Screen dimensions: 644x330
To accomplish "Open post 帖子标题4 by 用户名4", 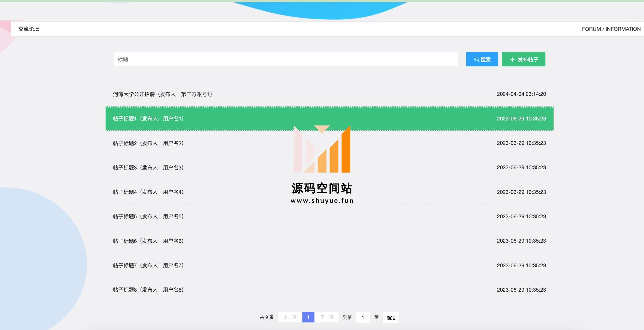I will pyautogui.click(x=329, y=192).
